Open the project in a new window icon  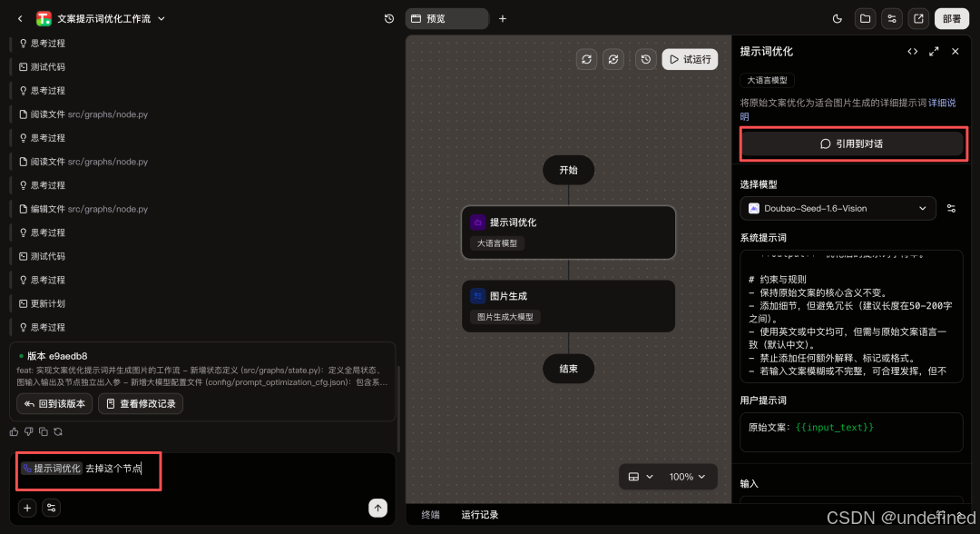click(x=918, y=19)
